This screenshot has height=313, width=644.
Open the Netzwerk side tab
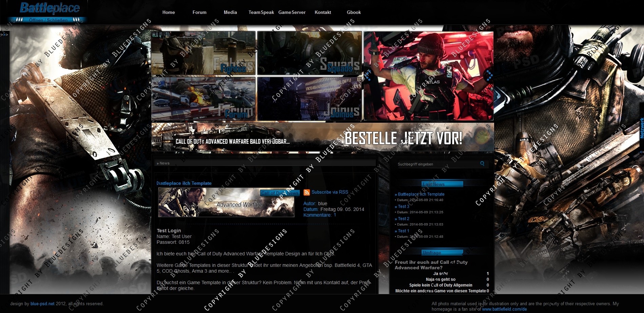pyautogui.click(x=642, y=128)
